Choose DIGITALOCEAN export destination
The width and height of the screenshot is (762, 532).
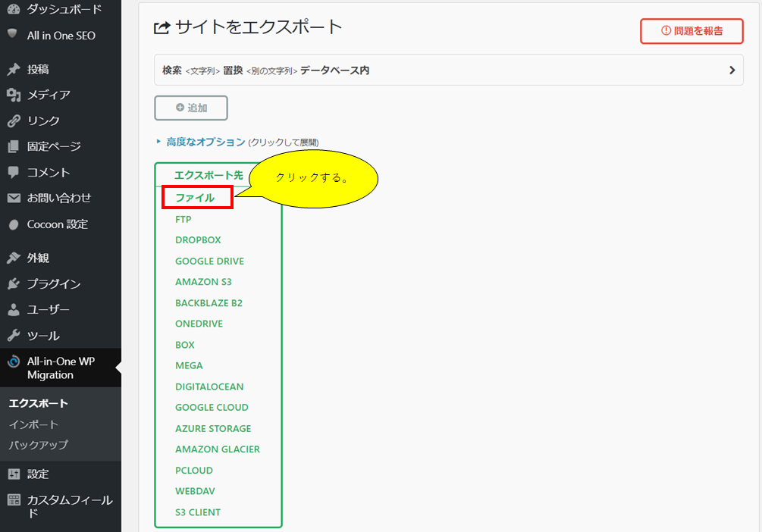tap(209, 386)
